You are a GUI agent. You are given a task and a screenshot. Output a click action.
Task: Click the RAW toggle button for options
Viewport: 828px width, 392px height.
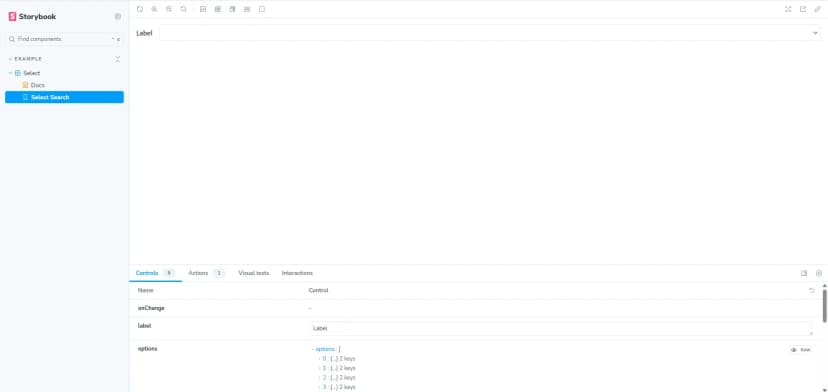801,350
